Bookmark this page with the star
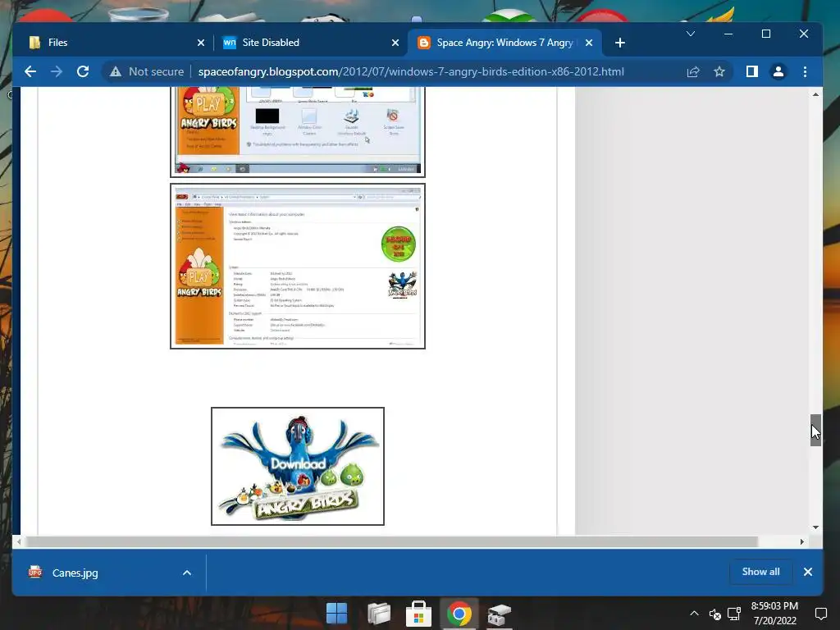The image size is (840, 630). (x=719, y=71)
